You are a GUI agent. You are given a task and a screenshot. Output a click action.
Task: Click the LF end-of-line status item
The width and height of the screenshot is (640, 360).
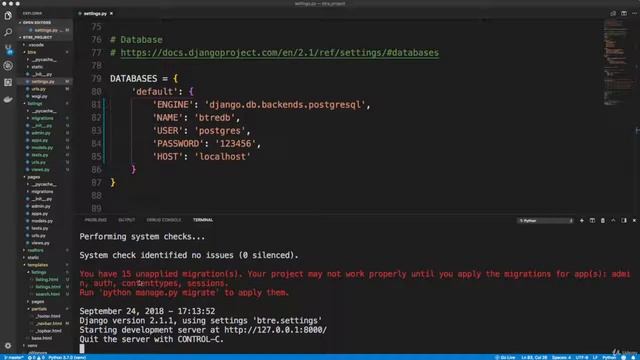tap(595, 358)
